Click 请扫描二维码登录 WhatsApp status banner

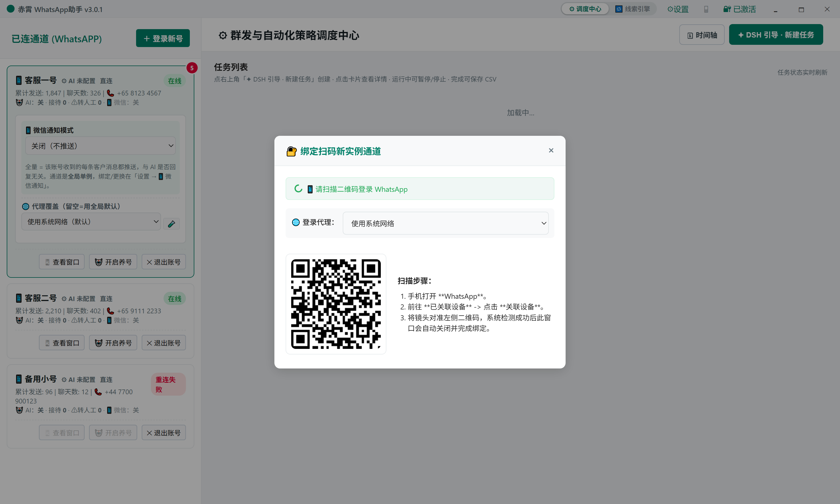tap(420, 188)
